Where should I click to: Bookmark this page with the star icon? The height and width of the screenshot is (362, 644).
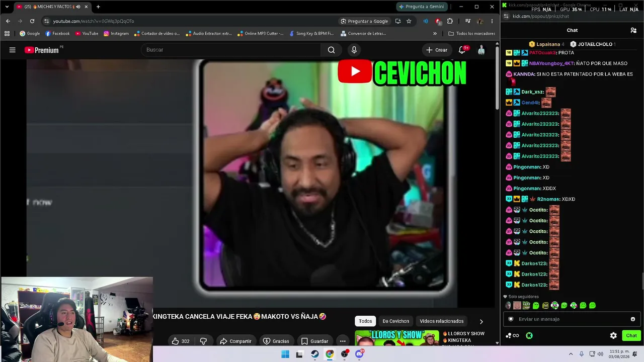(409, 21)
